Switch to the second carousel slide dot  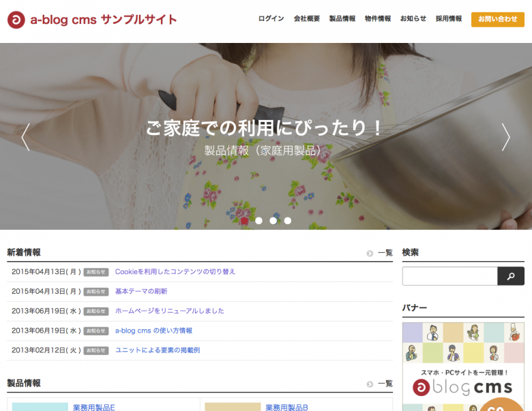(258, 221)
